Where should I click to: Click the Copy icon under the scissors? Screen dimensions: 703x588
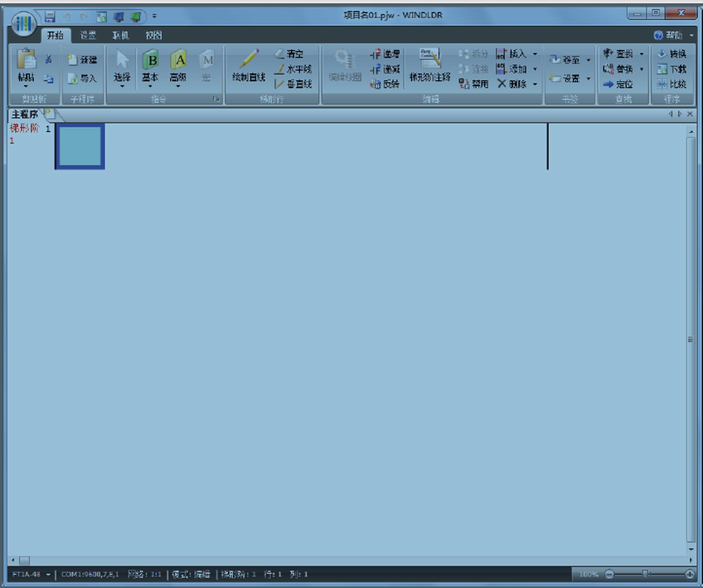[x=49, y=79]
